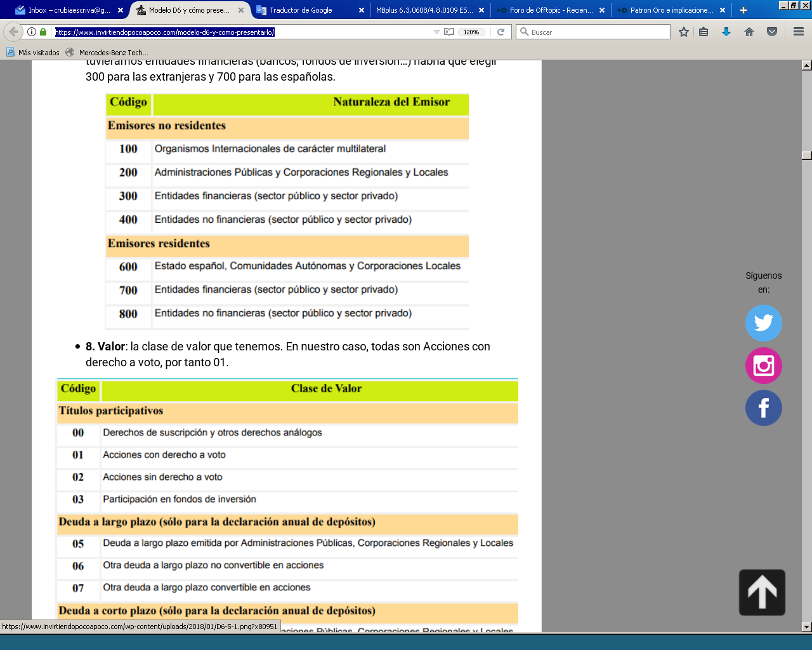Open the Foro de Offtopic tab

click(551, 10)
